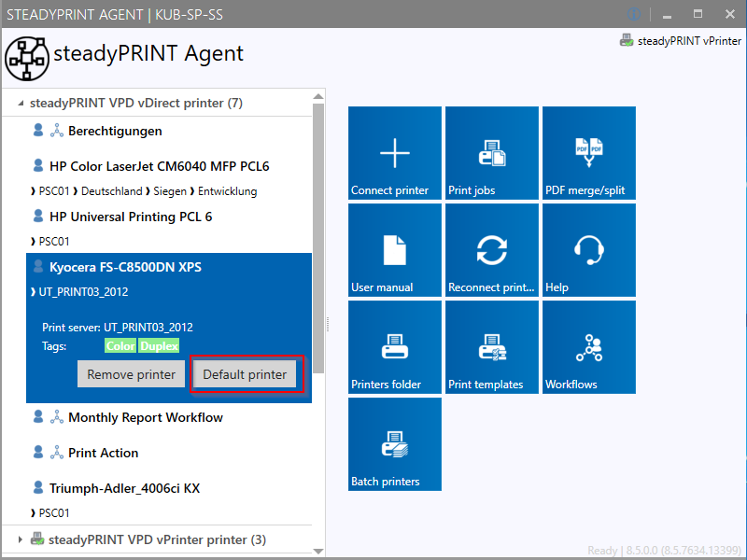
Task: Open the Help headset tile
Action: click(x=589, y=250)
